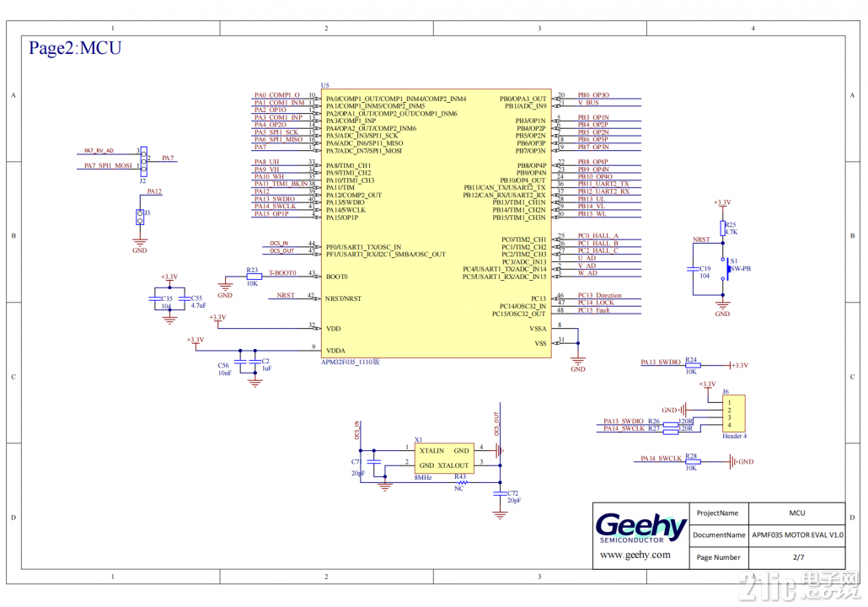Select the S1 SW-PB push-button symbol

click(x=724, y=269)
